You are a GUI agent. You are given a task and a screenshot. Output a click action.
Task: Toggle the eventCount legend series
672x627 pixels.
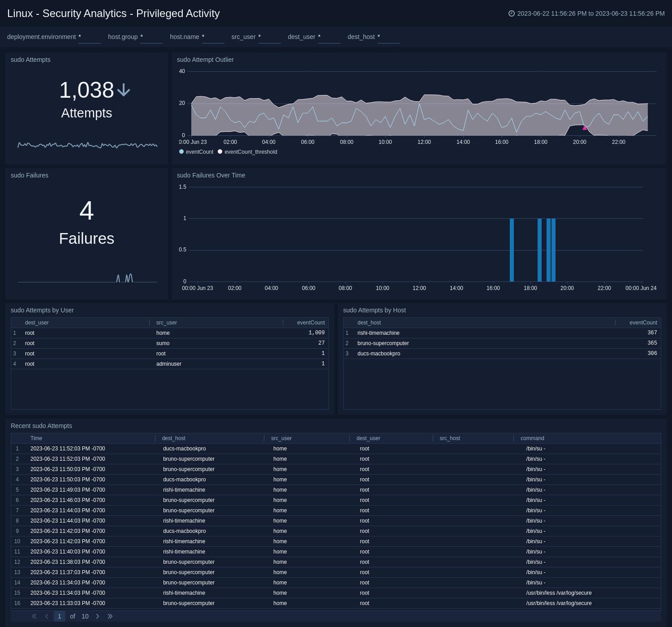pos(196,152)
